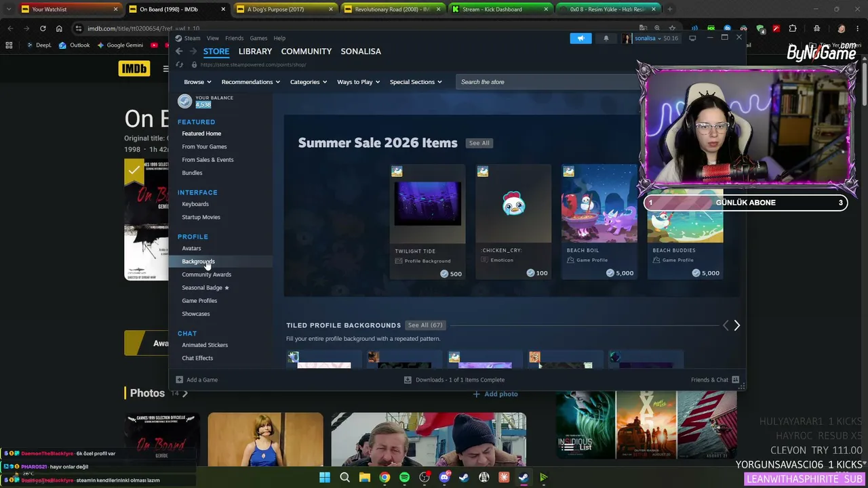This screenshot has width=868, height=488.
Task: Switch to A Dog's Purpose browser tab
Action: coord(285,9)
